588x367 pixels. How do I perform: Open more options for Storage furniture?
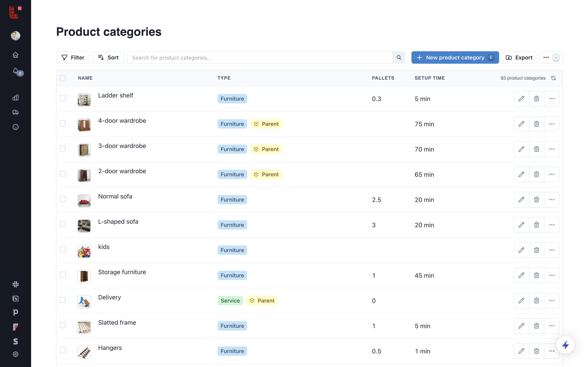coord(552,275)
